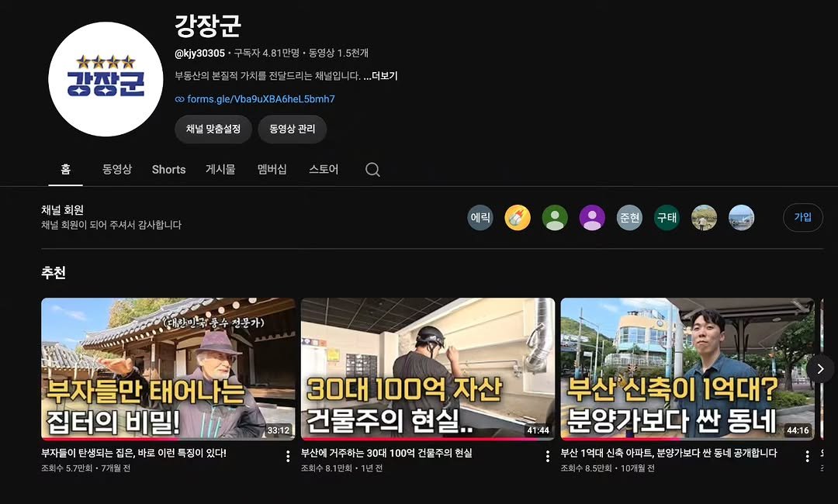Click the 33:12 duration badge
Image resolution: width=838 pixels, height=504 pixels.
point(279,430)
